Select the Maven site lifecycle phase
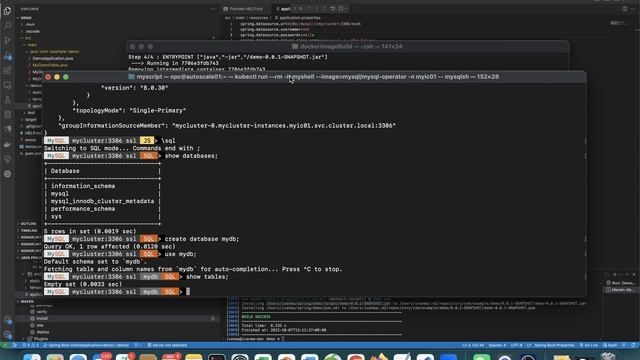The width and height of the screenshot is (640, 360). click(40, 325)
